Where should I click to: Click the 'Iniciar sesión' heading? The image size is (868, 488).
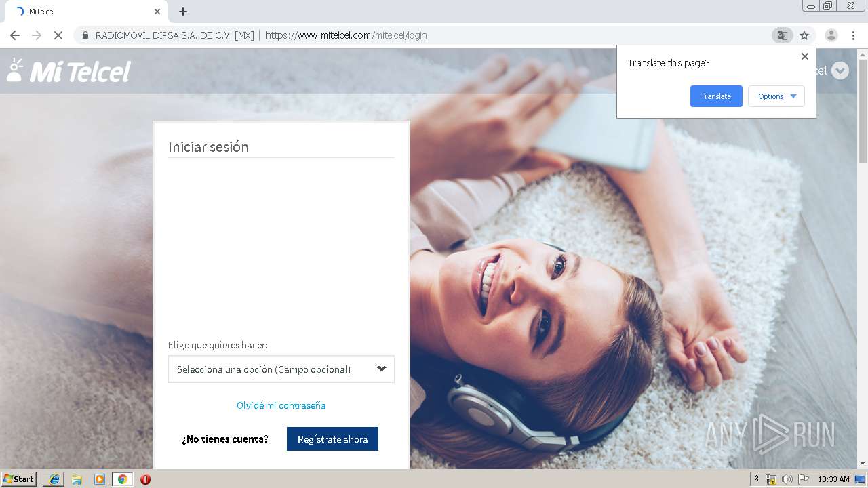point(208,147)
